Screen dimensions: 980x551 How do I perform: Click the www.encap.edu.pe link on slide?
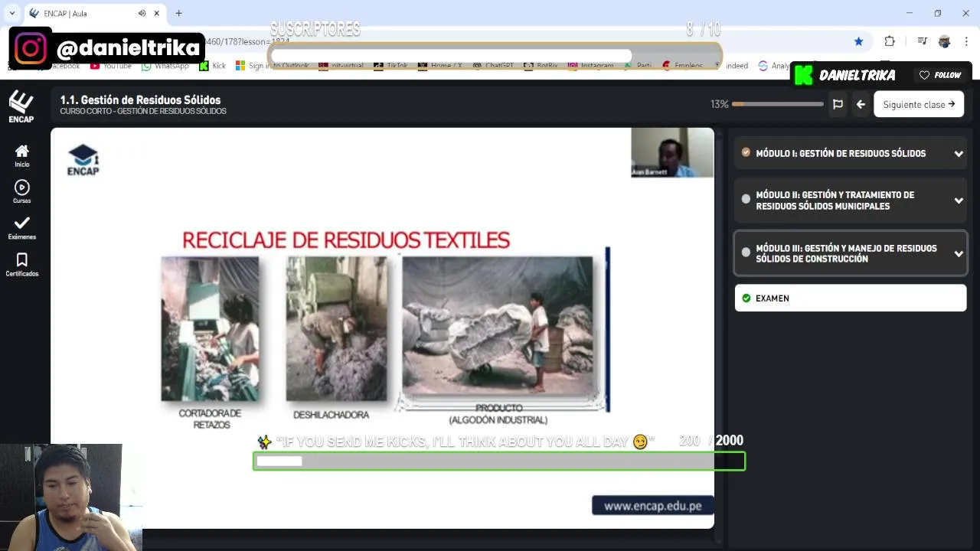point(652,506)
